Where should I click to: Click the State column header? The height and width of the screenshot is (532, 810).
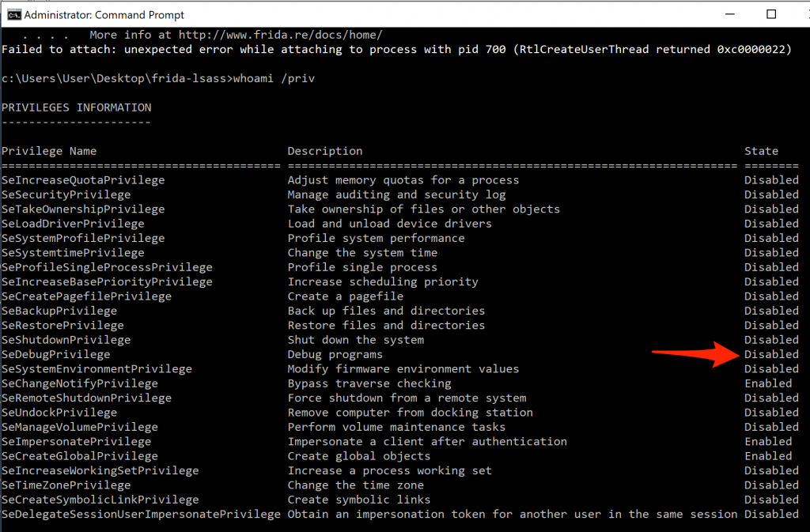[x=761, y=151]
